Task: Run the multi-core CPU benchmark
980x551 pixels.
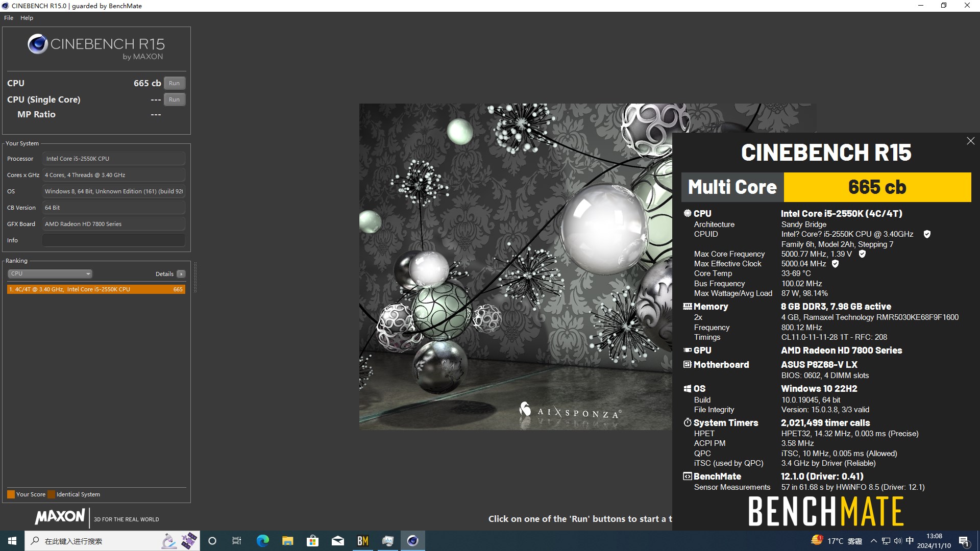Action: [174, 83]
